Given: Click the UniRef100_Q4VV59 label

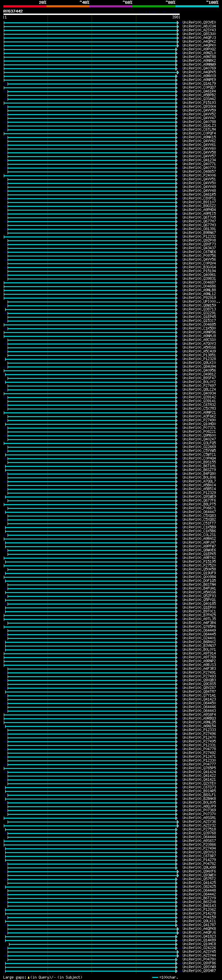Looking at the screenshot, I should pyautogui.click(x=199, y=110).
